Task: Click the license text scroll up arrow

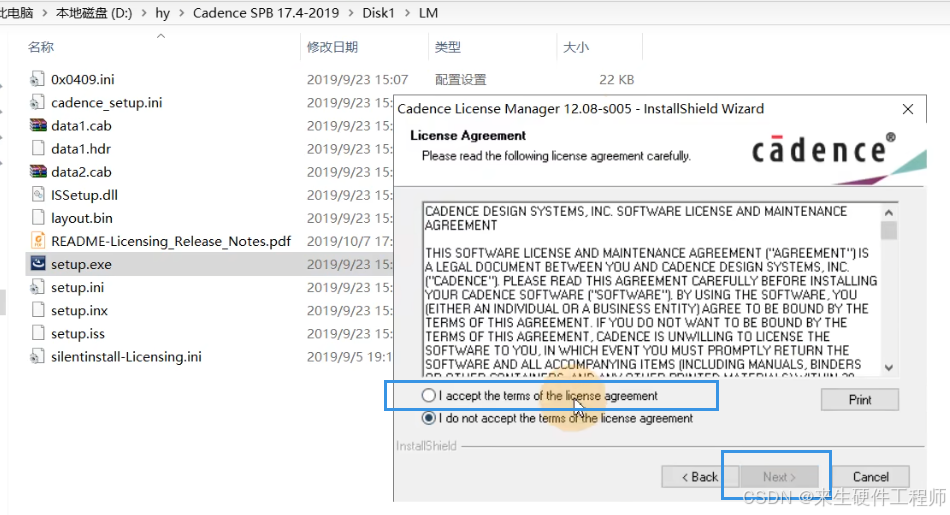Action: pos(889,213)
